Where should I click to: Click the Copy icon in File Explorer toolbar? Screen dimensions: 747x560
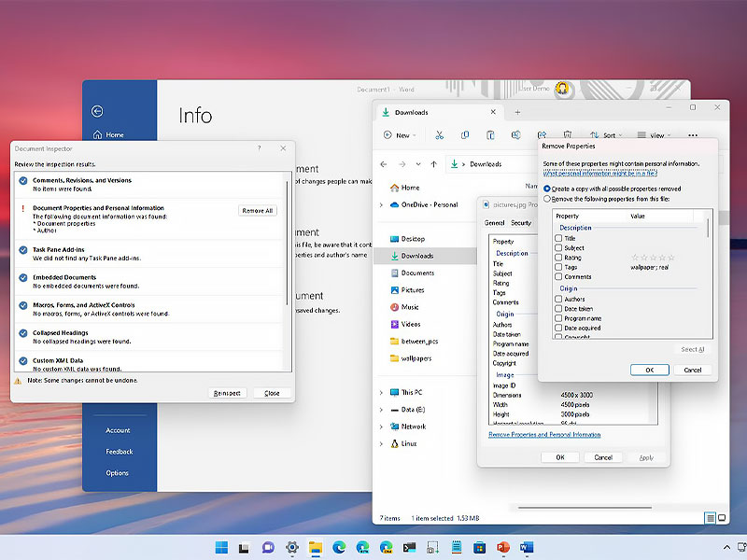[465, 135]
